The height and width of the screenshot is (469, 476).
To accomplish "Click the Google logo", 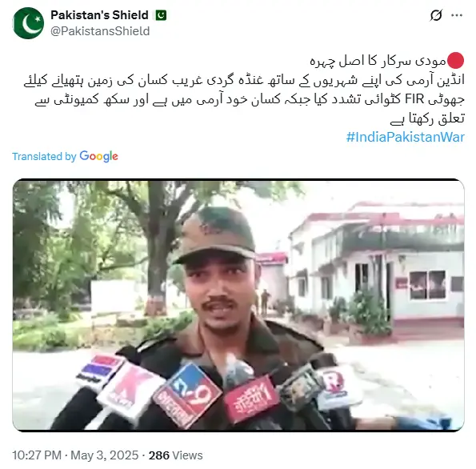I will click(x=98, y=156).
